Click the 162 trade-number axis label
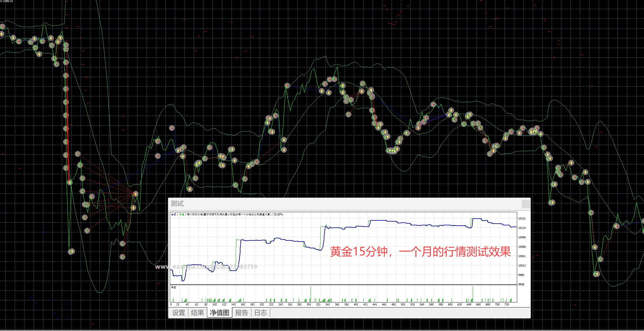 [x=243, y=305]
